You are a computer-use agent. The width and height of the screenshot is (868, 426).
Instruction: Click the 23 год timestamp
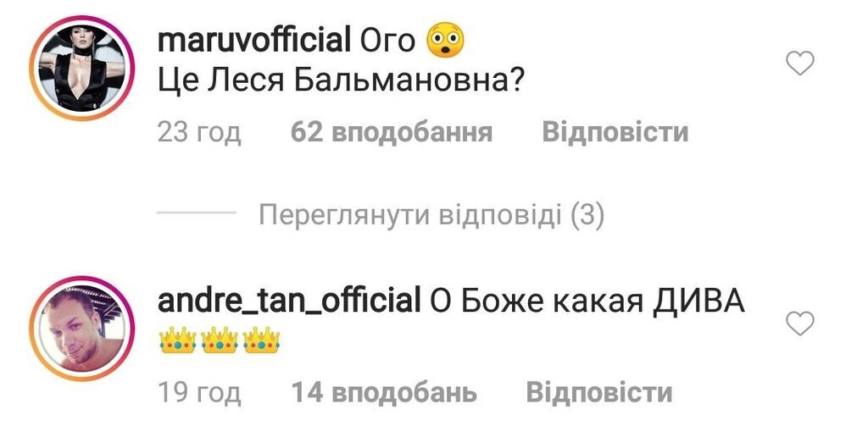(x=199, y=133)
